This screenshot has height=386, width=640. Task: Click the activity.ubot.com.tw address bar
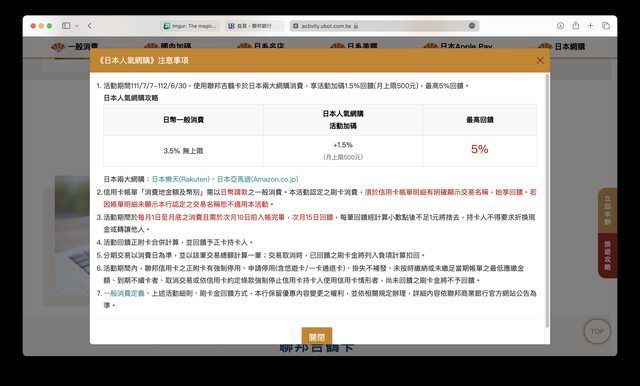[x=384, y=26]
